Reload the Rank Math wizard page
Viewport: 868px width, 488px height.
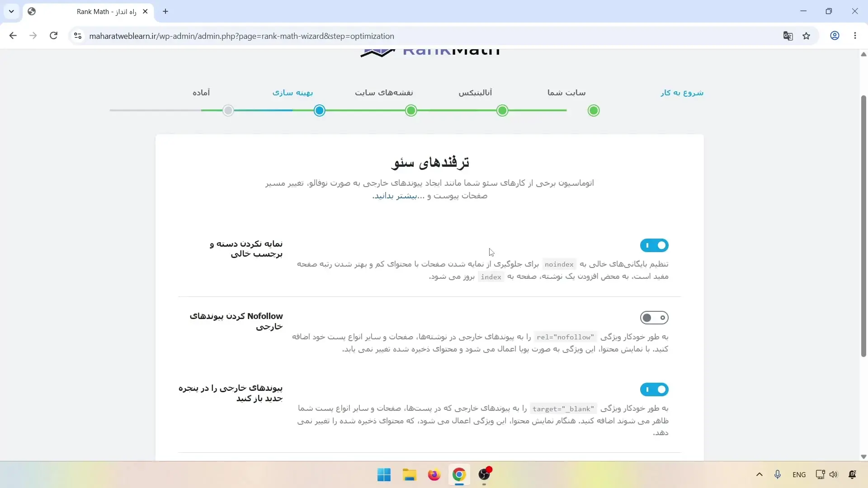[53, 36]
